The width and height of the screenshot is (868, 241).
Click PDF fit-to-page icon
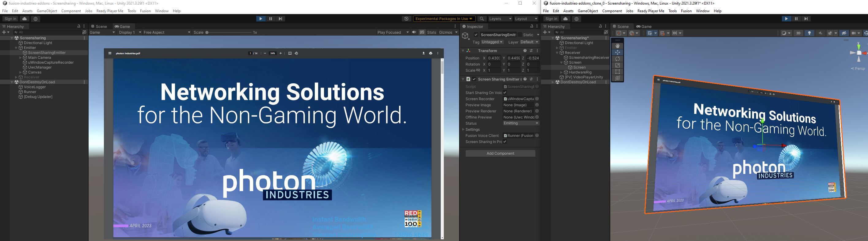click(x=290, y=53)
